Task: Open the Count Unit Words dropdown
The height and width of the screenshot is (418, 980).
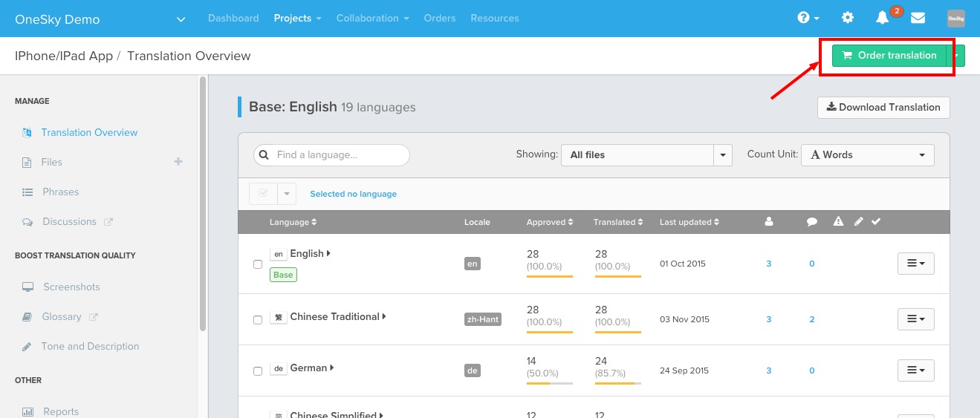Action: point(867,154)
